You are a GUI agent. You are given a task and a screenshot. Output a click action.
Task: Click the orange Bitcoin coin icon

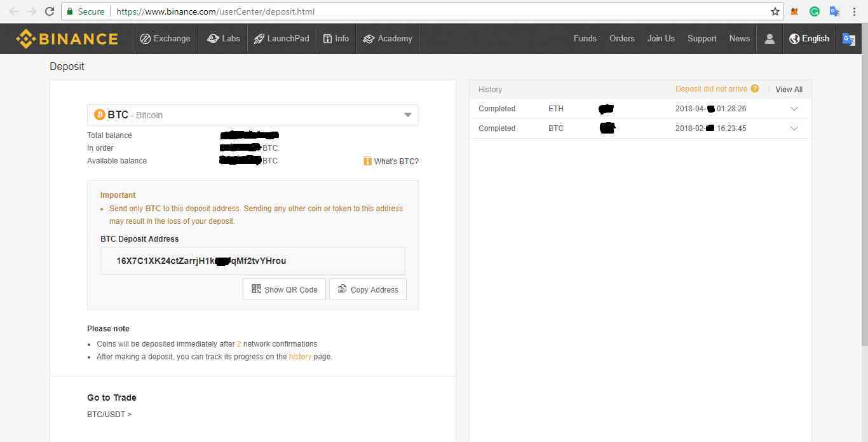tap(99, 114)
